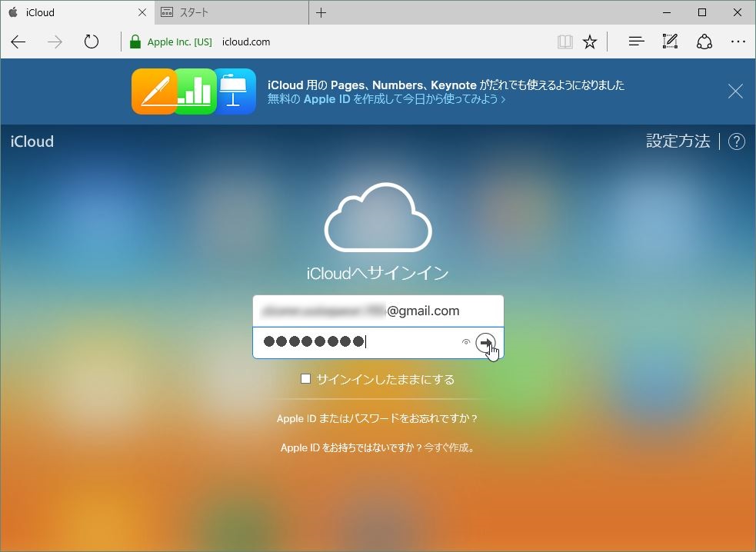
Task: Click the Apple Inc. [US] certificate label
Action: (179, 42)
